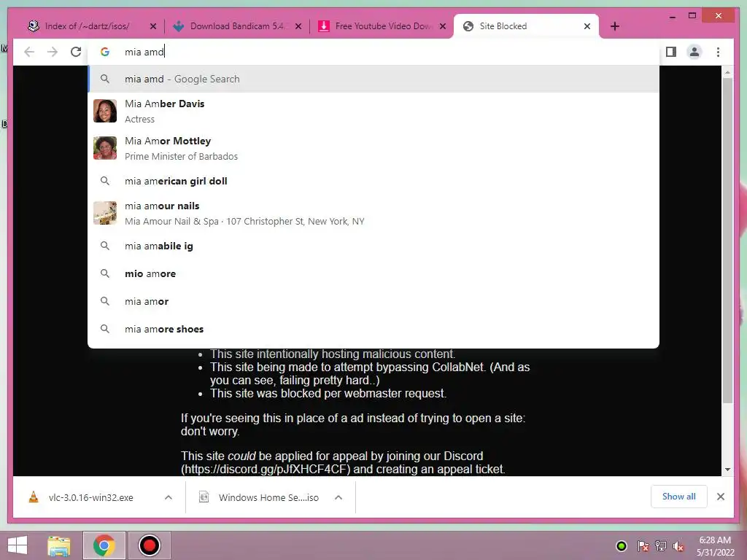
Task: Click search icon beside 'mia american girl doll'
Action: pos(105,181)
